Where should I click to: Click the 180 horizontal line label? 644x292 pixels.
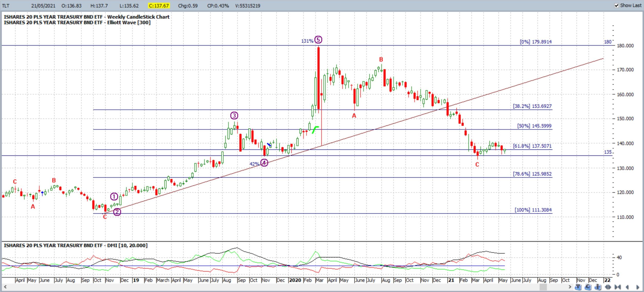point(608,42)
